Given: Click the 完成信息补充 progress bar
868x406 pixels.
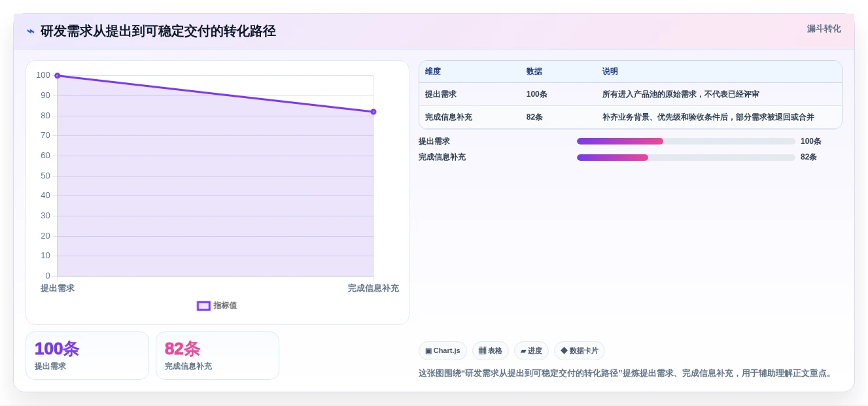Looking at the screenshot, I should coord(686,158).
